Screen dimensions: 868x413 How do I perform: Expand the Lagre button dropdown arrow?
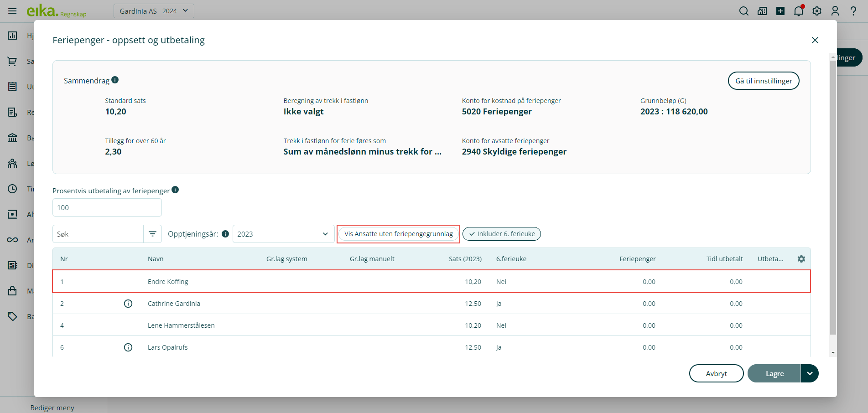click(810, 373)
